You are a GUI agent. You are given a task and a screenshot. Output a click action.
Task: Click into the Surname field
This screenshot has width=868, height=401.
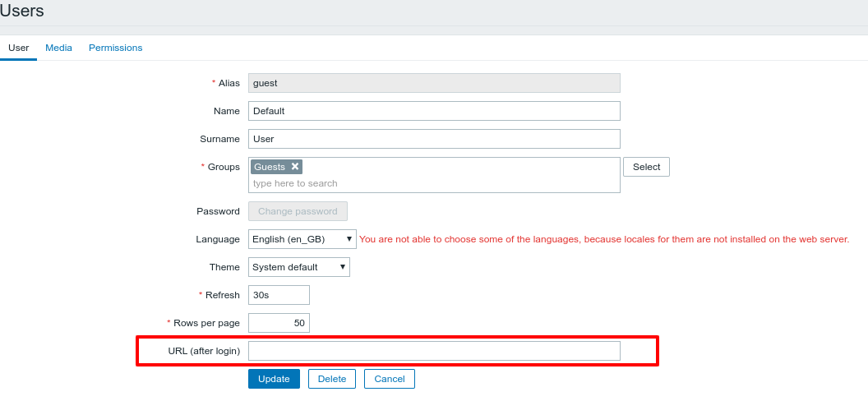coord(434,139)
